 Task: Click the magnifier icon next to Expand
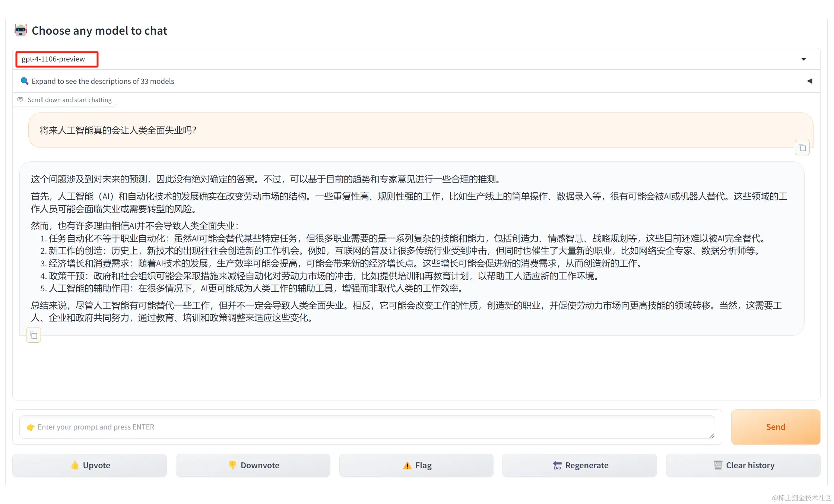tap(25, 81)
